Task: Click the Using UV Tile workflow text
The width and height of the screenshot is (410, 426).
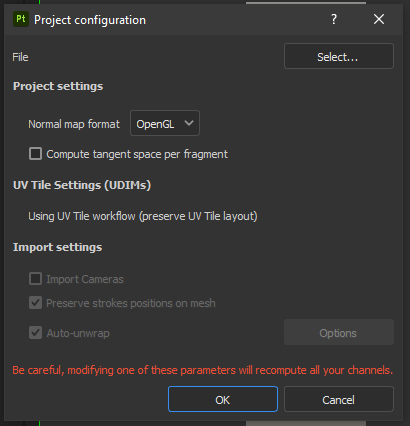Action: 143,216
